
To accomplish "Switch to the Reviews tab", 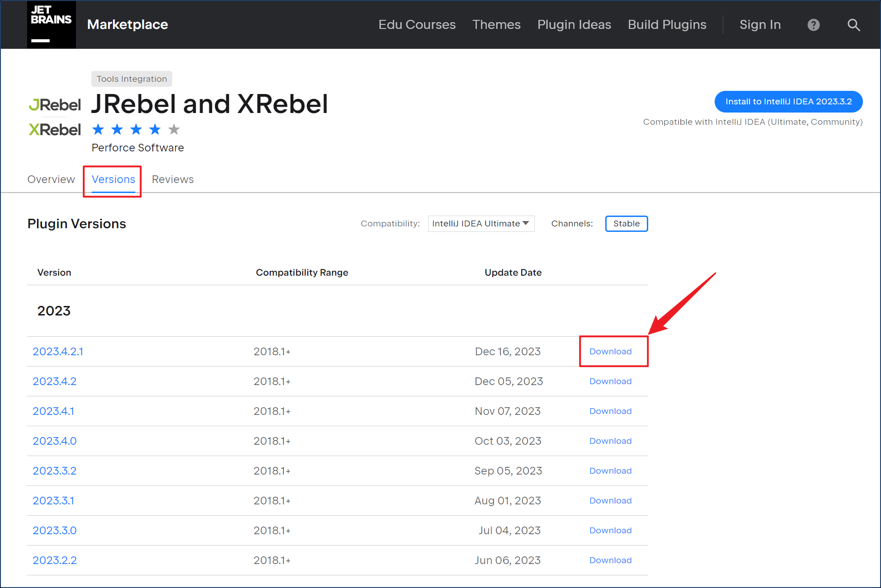I will click(173, 179).
